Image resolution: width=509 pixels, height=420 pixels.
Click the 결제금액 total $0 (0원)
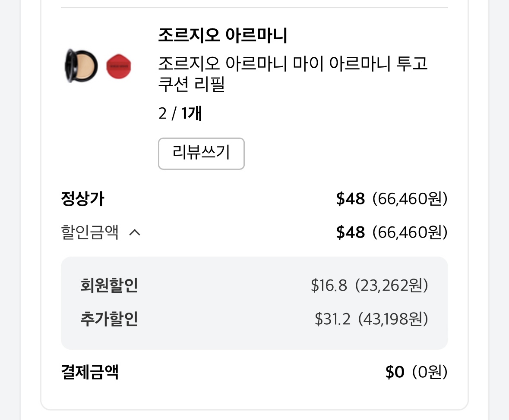point(417,372)
